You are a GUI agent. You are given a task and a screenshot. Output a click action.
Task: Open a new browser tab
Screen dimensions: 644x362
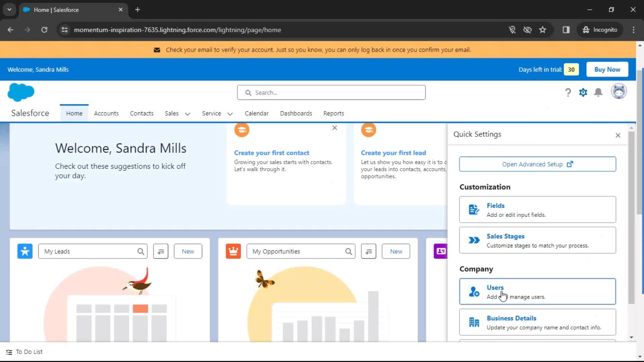138,9
